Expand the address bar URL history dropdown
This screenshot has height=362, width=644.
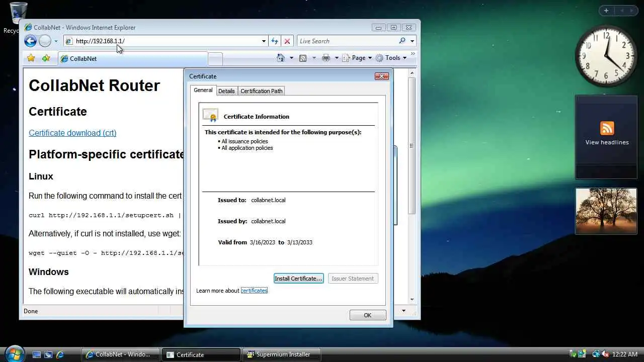pyautogui.click(x=264, y=41)
